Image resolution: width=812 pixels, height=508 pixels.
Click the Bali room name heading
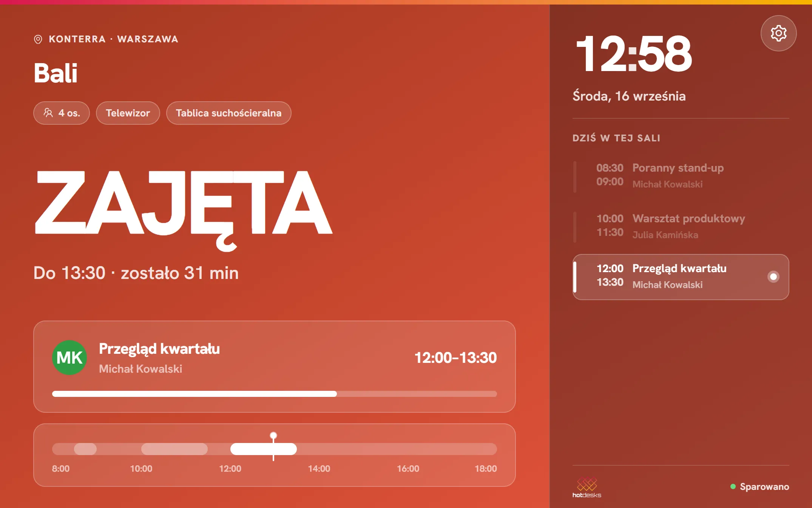coord(56,73)
